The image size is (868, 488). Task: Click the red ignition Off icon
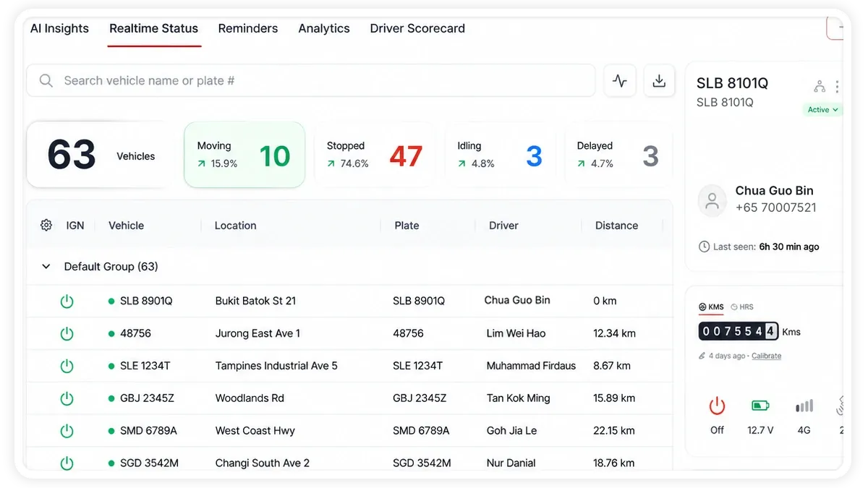(x=717, y=406)
